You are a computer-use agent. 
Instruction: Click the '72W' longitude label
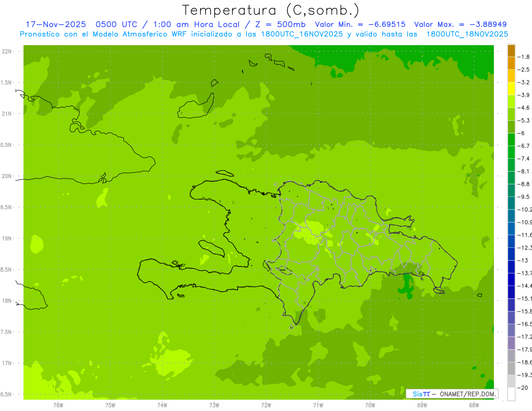[266, 405]
